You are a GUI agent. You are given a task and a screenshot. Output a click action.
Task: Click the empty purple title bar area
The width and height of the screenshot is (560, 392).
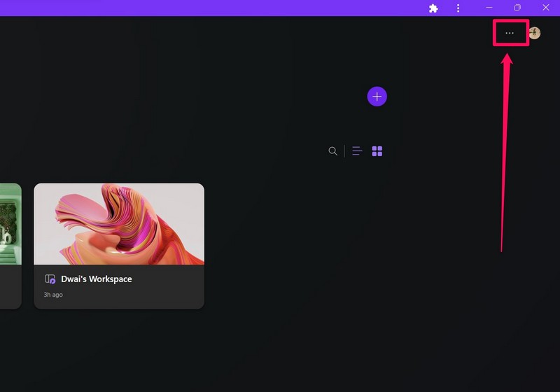(x=210, y=8)
